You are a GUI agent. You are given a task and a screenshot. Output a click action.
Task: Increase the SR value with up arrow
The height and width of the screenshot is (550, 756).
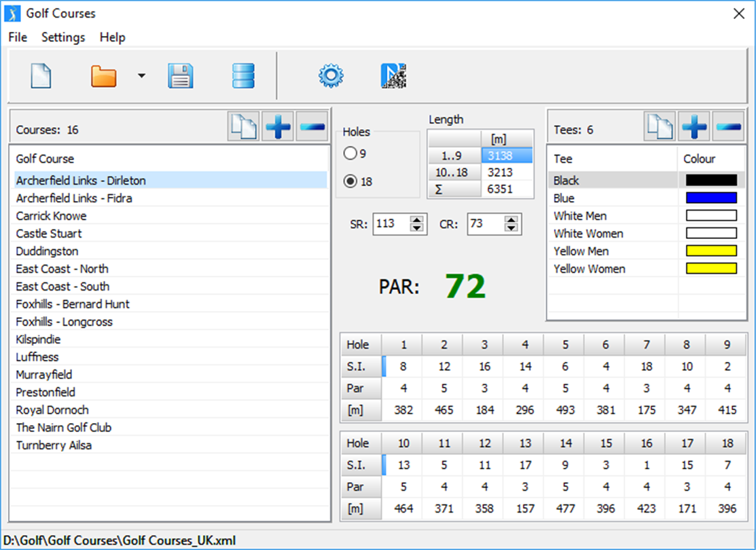pyautogui.click(x=417, y=219)
